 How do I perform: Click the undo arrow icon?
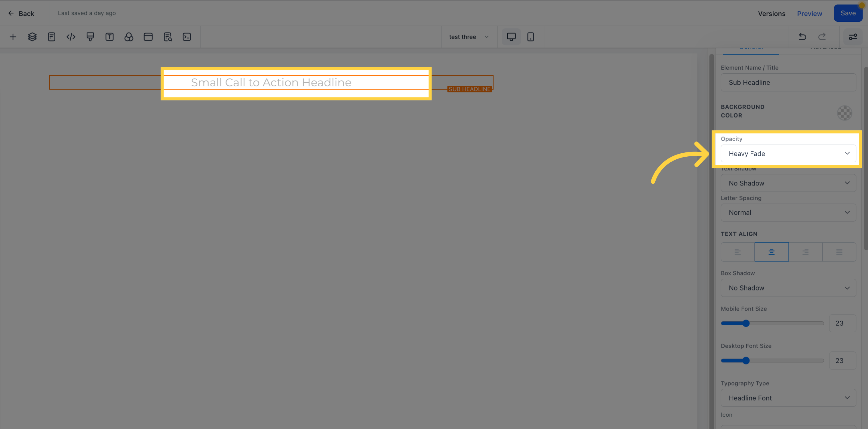[x=802, y=37]
